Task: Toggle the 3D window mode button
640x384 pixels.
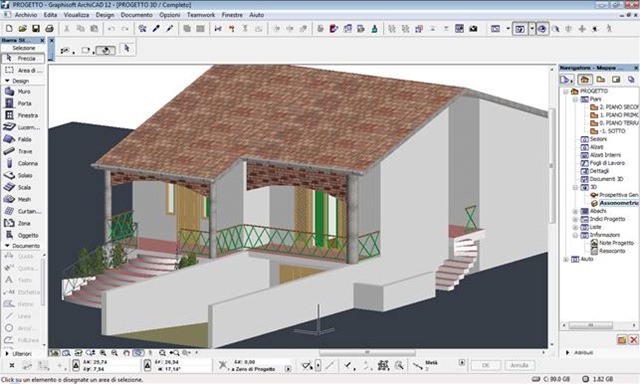Action: pos(520,29)
